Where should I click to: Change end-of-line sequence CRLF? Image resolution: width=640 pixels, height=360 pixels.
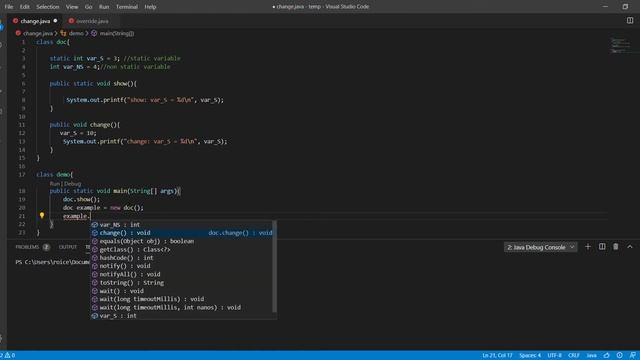[x=573, y=356]
